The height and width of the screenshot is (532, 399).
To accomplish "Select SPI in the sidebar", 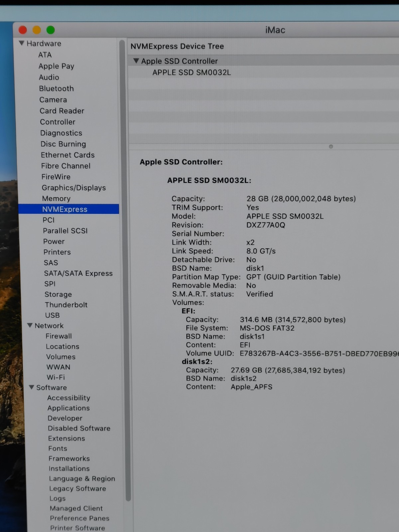I will coord(50,284).
